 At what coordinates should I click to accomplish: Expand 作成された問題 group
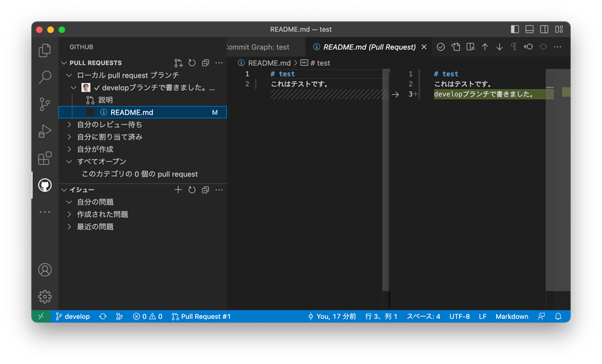pyautogui.click(x=69, y=214)
